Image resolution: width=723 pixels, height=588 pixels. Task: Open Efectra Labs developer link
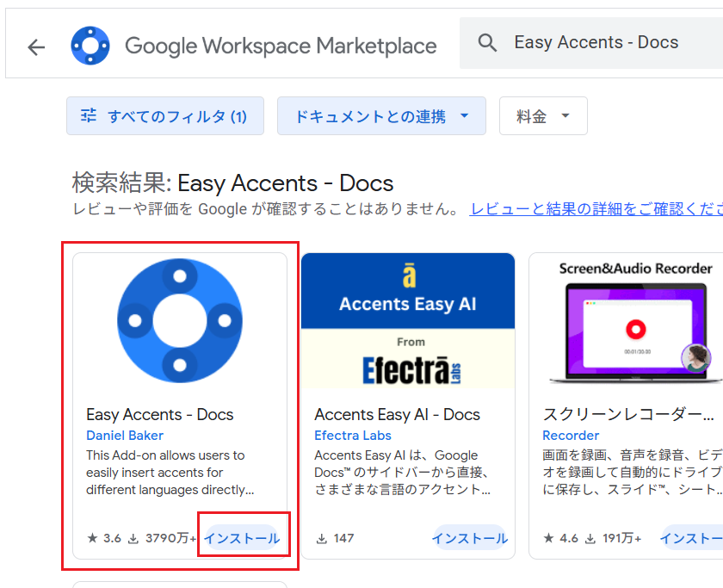[x=353, y=436]
